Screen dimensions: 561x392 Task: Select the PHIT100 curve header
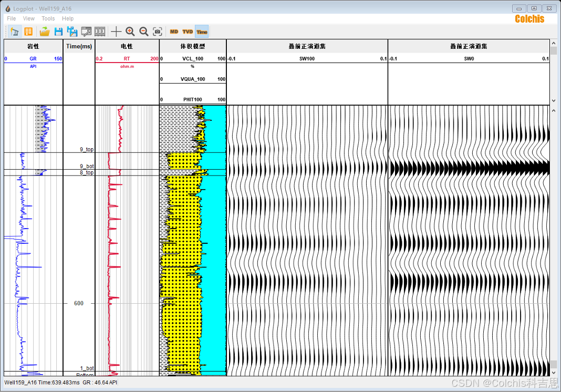192,99
